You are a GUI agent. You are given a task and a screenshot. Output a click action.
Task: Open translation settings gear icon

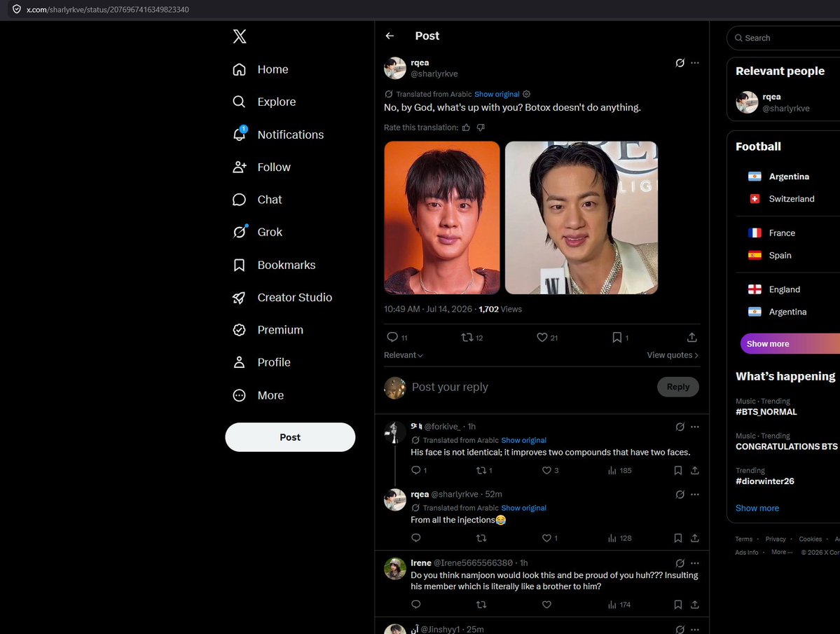pyautogui.click(x=527, y=95)
